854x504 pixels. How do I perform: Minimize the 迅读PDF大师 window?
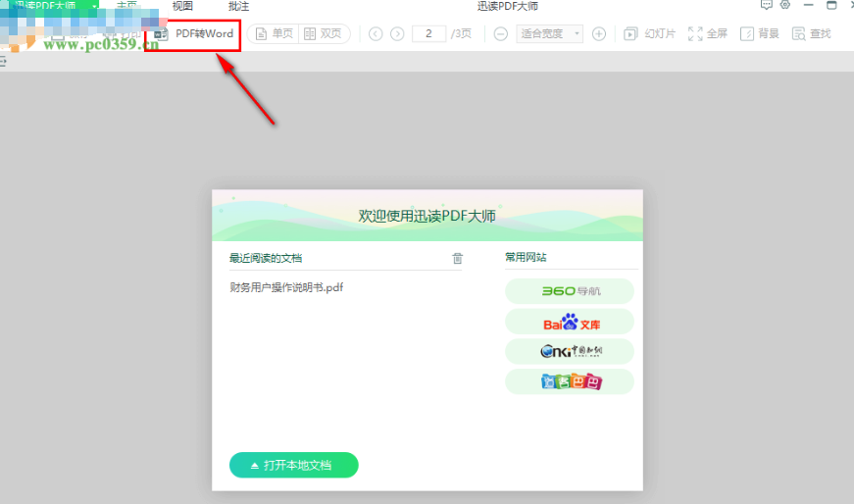coord(808,5)
